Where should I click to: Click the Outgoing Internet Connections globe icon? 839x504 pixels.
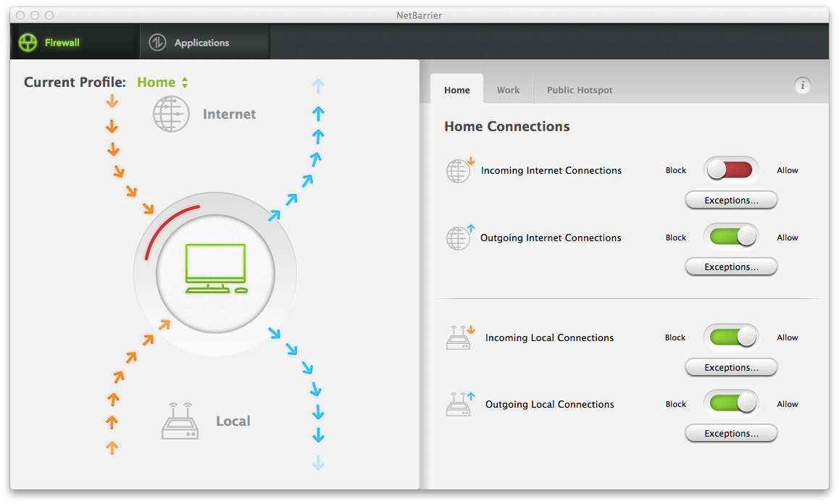point(459,238)
